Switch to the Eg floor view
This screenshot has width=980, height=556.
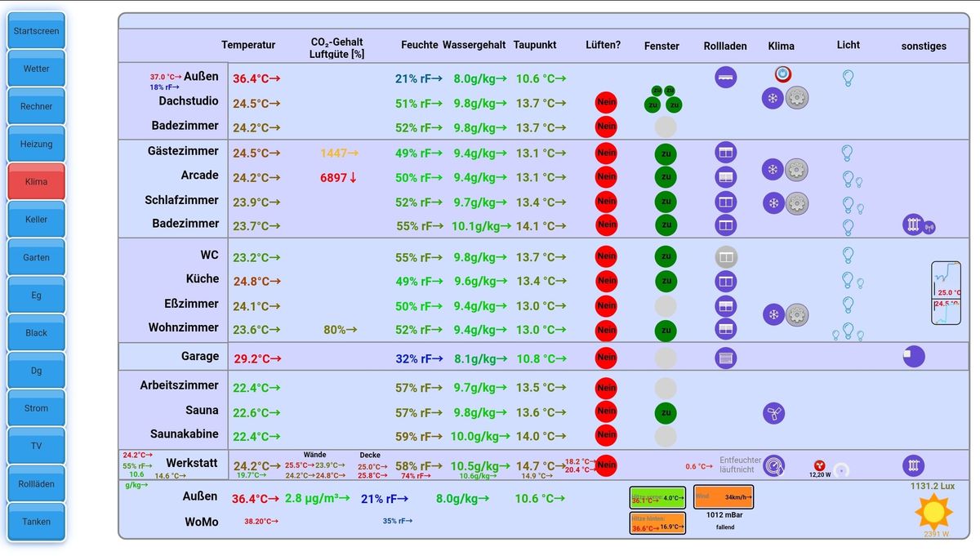coord(36,295)
